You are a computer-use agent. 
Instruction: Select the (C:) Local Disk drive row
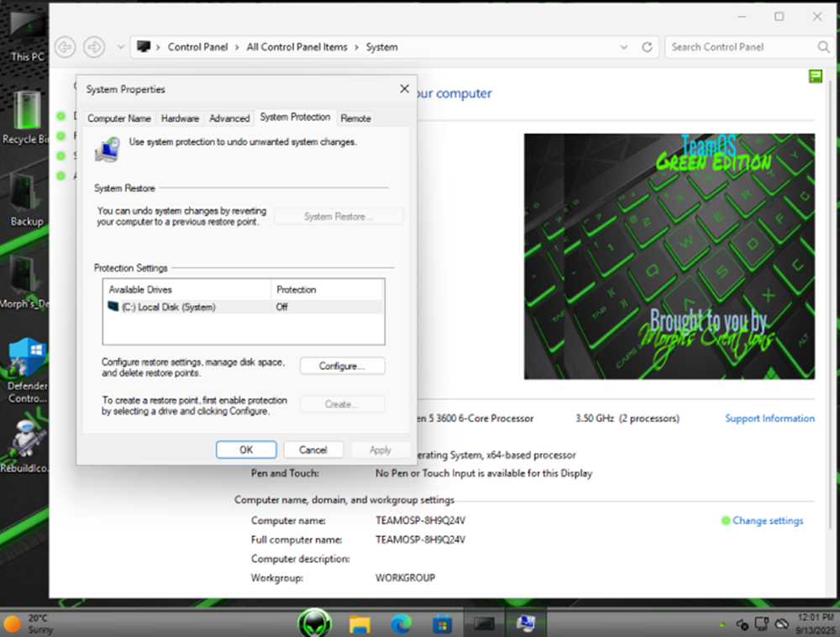(x=168, y=308)
